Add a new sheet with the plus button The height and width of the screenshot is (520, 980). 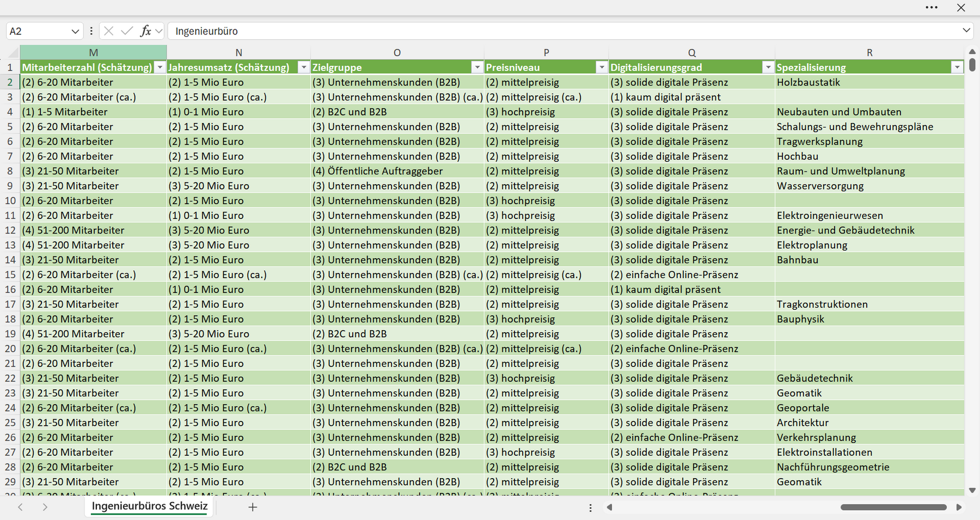[x=253, y=507]
